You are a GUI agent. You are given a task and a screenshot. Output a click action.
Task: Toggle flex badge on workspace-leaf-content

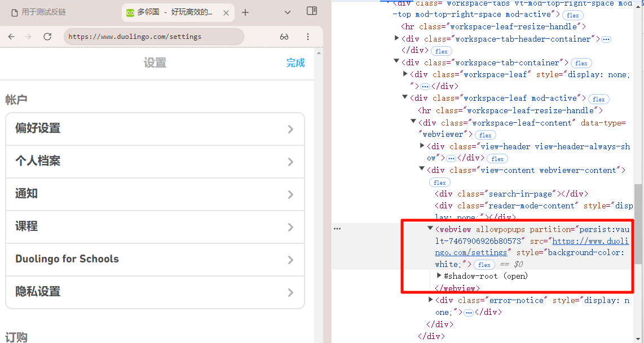[x=486, y=135]
